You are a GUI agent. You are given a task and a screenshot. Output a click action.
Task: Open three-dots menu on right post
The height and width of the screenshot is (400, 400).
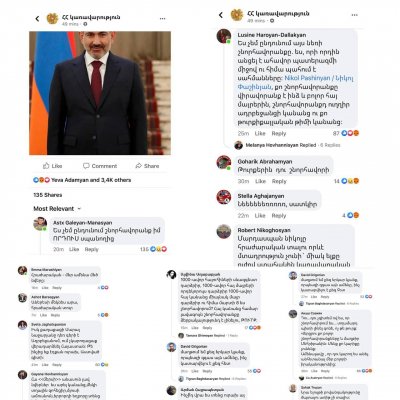pos(354,15)
